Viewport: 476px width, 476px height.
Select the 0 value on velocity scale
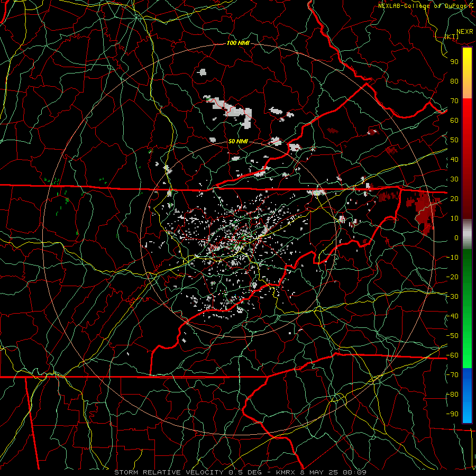456,237
